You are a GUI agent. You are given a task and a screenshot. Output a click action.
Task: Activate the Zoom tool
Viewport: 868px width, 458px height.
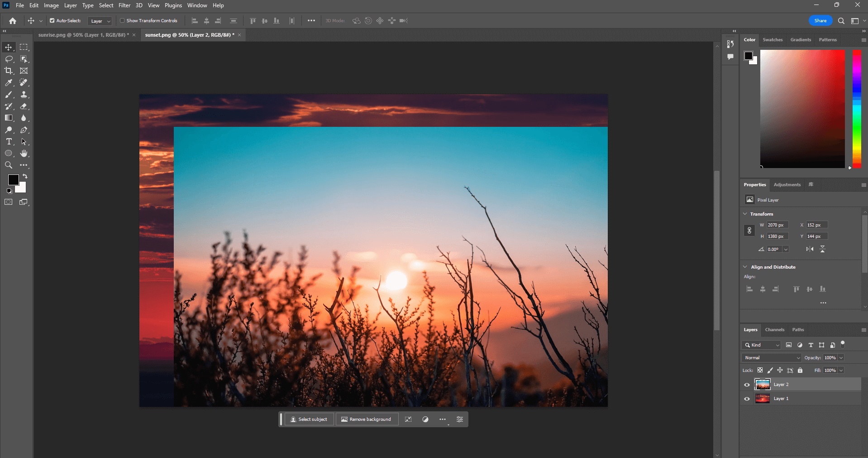click(x=9, y=165)
